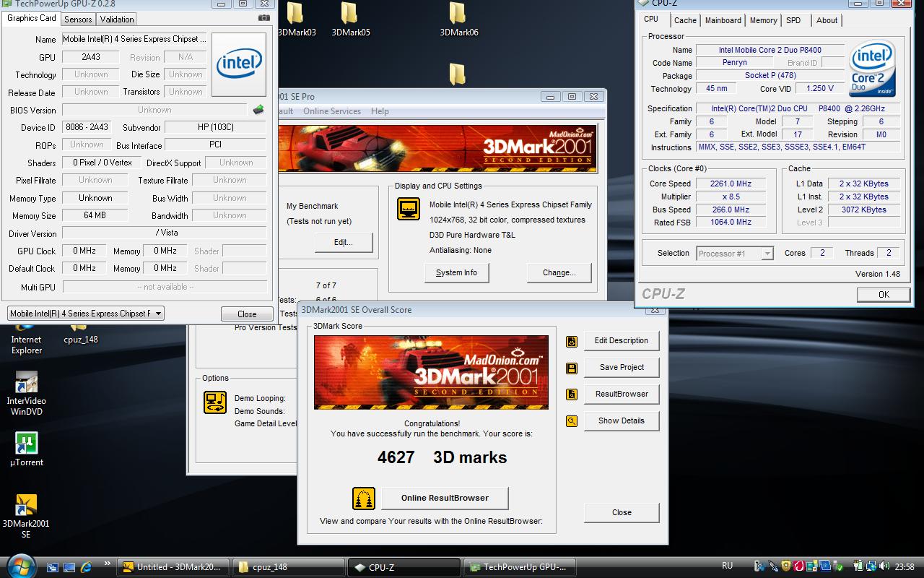The height and width of the screenshot is (578, 924).
Task: Switch to the Validation tab in GPU-Z
Action: [x=116, y=20]
